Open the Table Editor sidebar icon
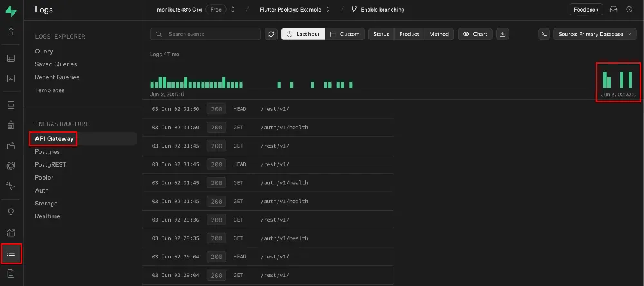644x286 pixels. [x=11, y=59]
